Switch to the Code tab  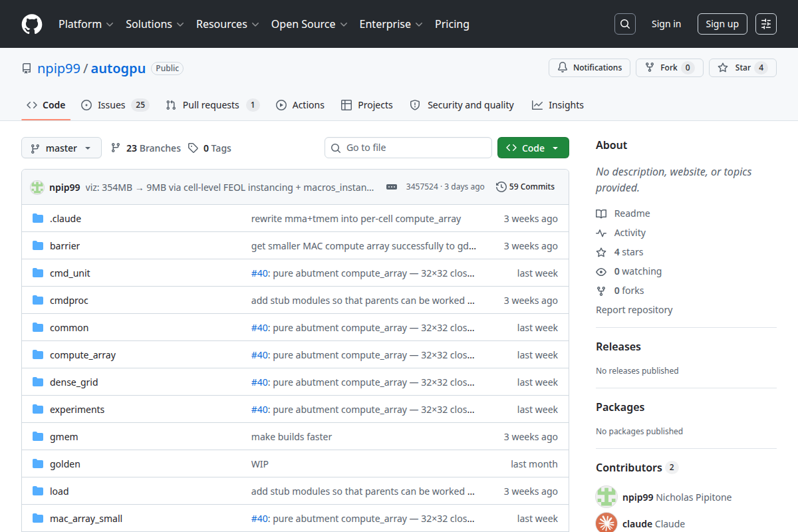coord(46,105)
